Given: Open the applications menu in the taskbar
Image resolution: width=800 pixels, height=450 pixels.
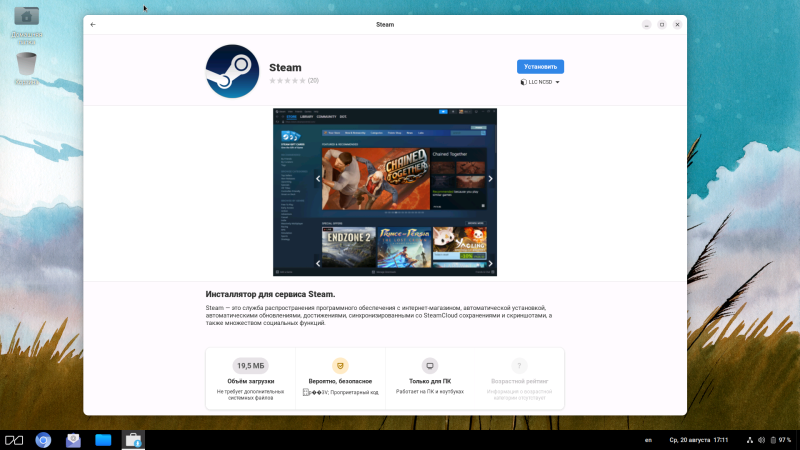Looking at the screenshot, I should pyautogui.click(x=14, y=440).
